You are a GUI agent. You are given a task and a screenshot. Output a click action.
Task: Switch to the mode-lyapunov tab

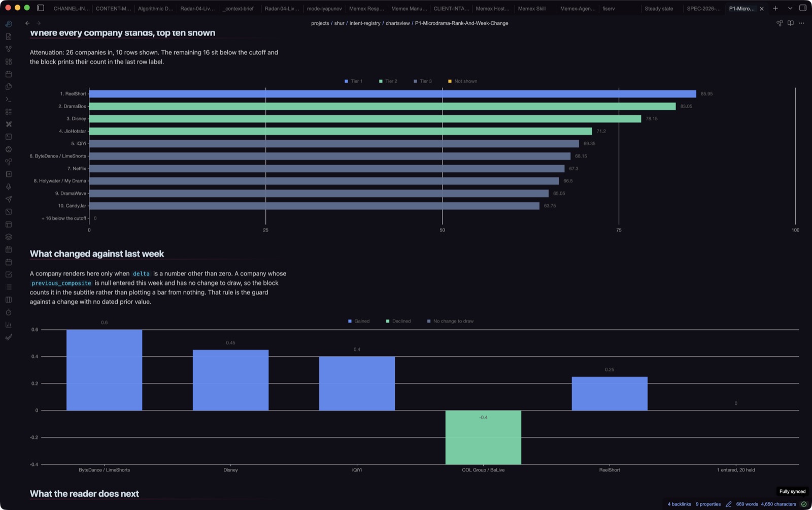(324, 9)
